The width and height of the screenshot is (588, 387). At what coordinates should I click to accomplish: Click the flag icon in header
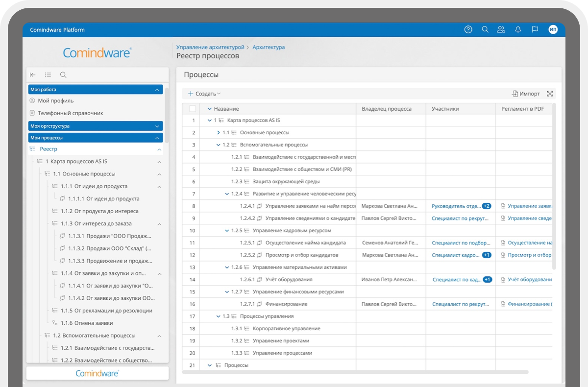[x=535, y=29]
